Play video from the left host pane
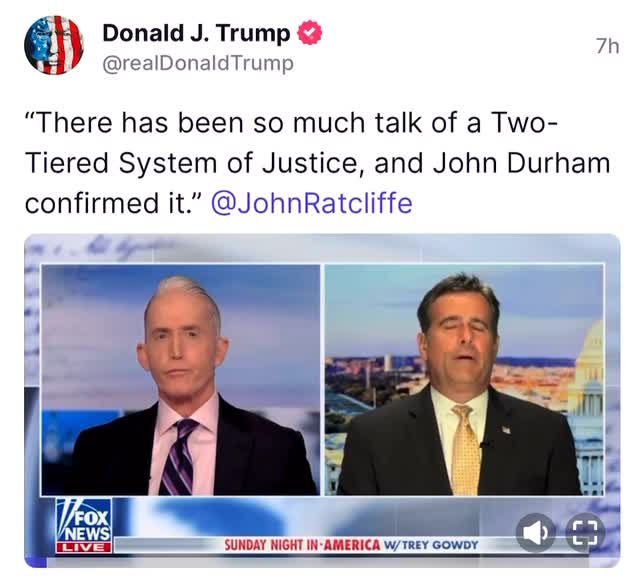This screenshot has width=640, height=580. (x=180, y=380)
